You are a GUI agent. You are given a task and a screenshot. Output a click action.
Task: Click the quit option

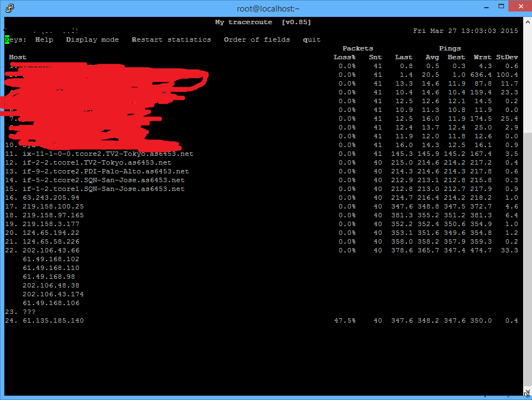coord(312,40)
